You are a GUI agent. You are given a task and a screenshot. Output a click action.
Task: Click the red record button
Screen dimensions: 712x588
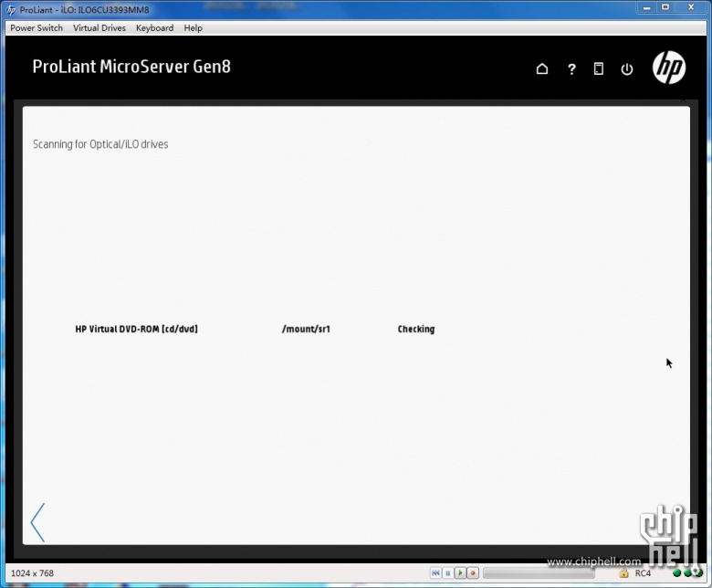click(473, 573)
